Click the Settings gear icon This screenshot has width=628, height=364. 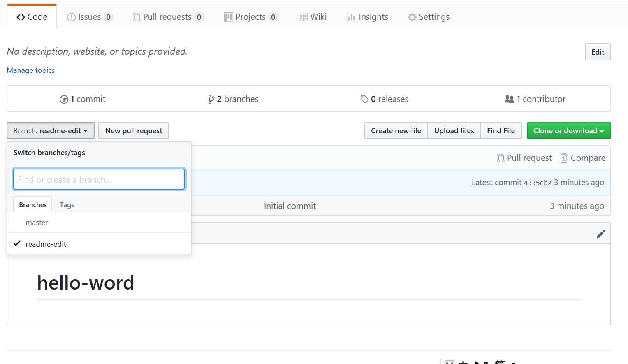pyautogui.click(x=412, y=17)
